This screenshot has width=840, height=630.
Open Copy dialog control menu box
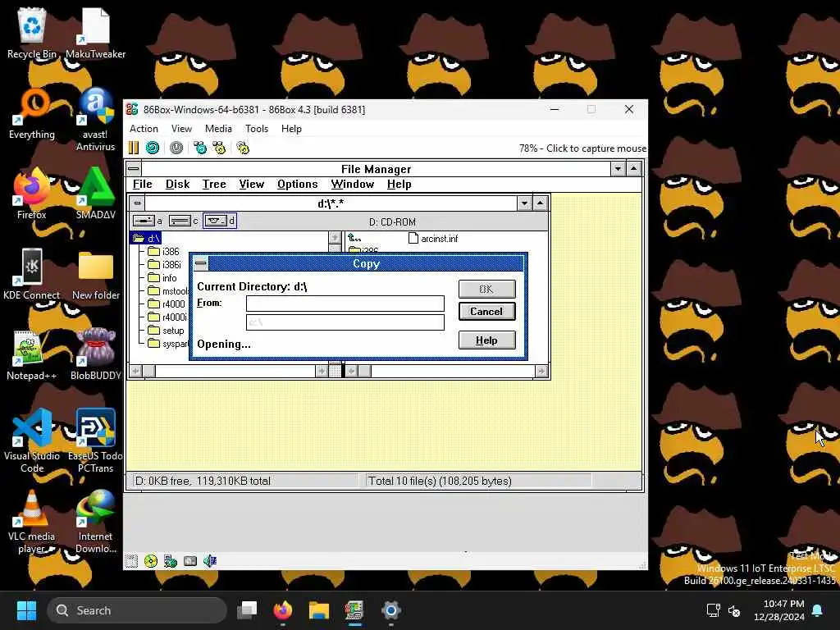[x=201, y=263]
